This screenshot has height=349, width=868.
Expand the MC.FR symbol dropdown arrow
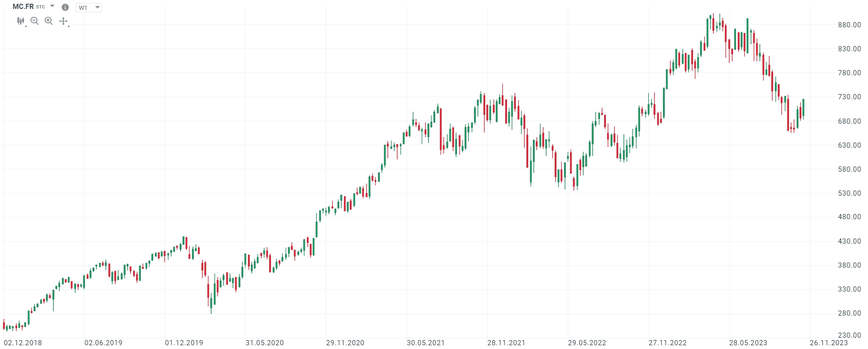click(52, 7)
